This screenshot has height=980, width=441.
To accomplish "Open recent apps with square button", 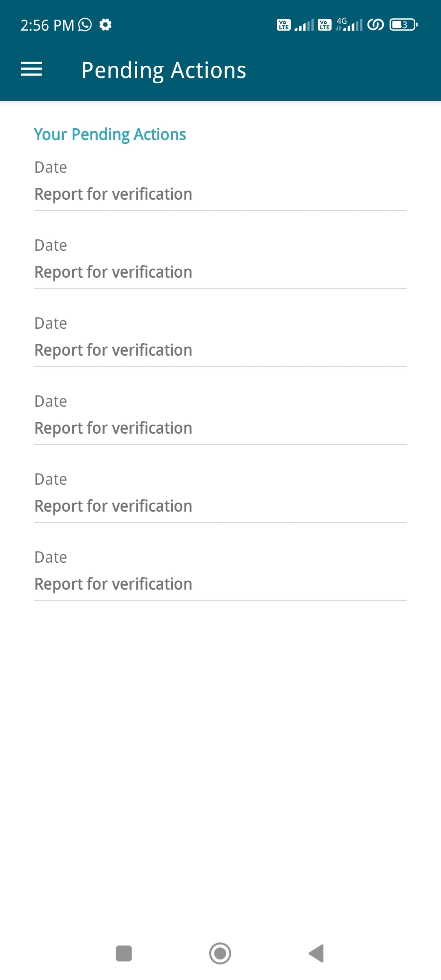I will tap(124, 953).
